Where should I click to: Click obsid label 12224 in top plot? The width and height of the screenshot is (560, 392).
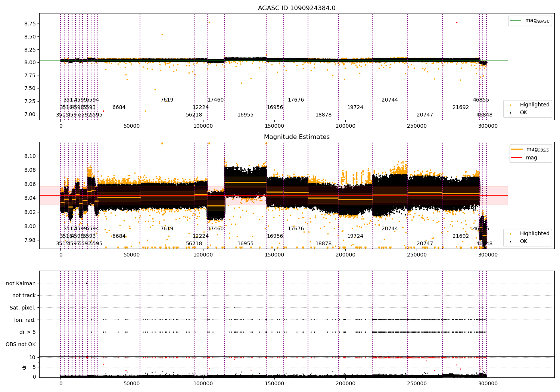pyautogui.click(x=200, y=108)
